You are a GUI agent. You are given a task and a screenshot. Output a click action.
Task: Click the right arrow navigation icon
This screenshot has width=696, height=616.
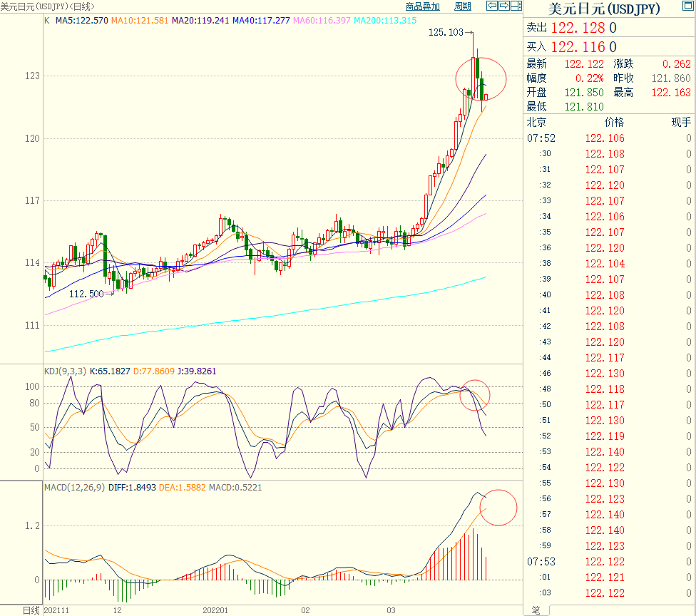click(x=503, y=5)
